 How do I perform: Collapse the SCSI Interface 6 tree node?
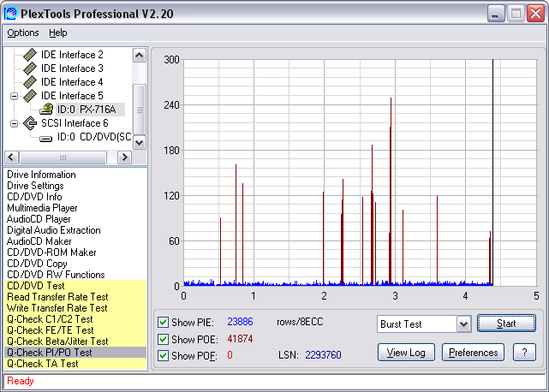[14, 123]
